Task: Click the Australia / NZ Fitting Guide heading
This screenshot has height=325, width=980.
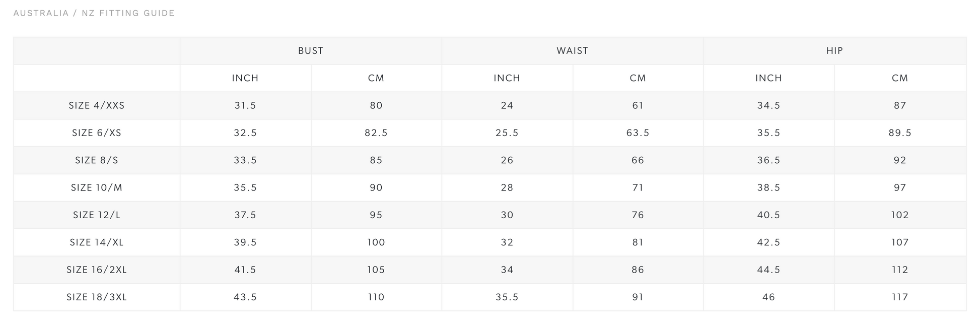Action: [94, 13]
